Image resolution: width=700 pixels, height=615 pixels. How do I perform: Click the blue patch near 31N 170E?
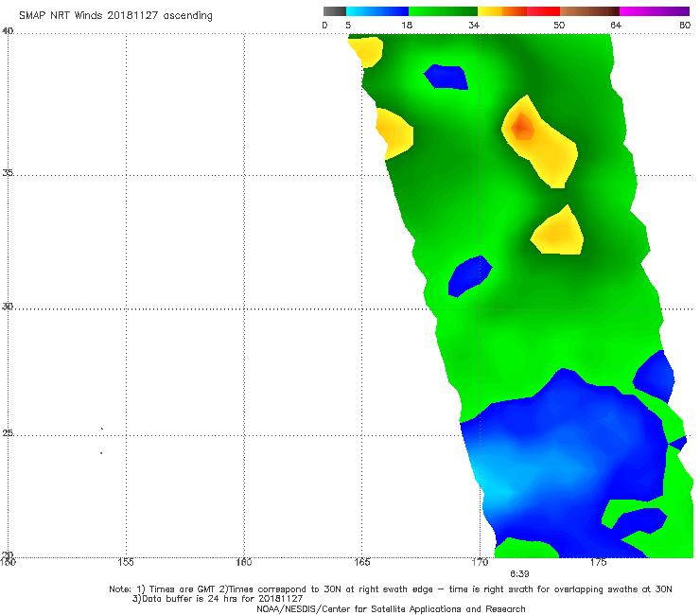pos(469,276)
